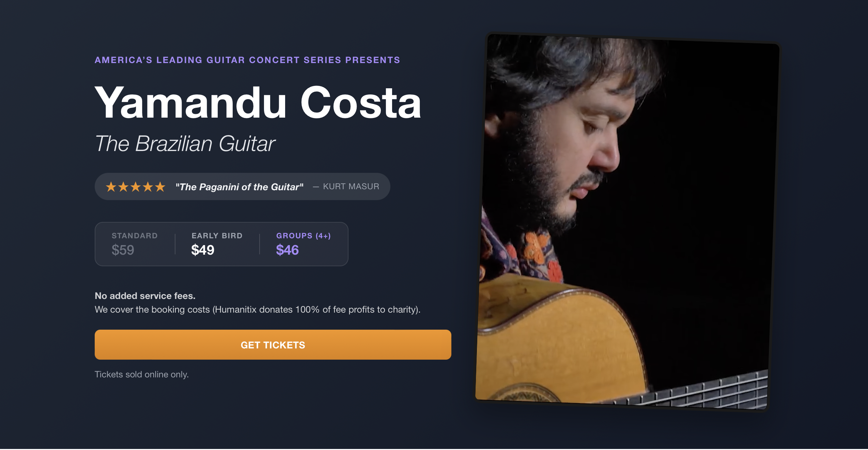The image size is (868, 450).
Task: Click the fifth (last) rating star
Action: [160, 187]
